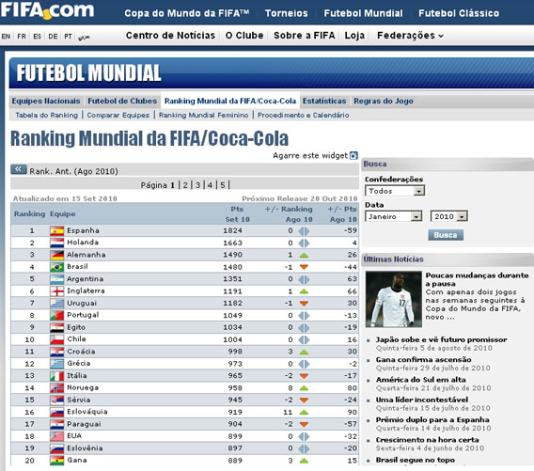The width and height of the screenshot is (534, 471).
Task: Click the Inglaterra flag icon
Action: click(57, 291)
